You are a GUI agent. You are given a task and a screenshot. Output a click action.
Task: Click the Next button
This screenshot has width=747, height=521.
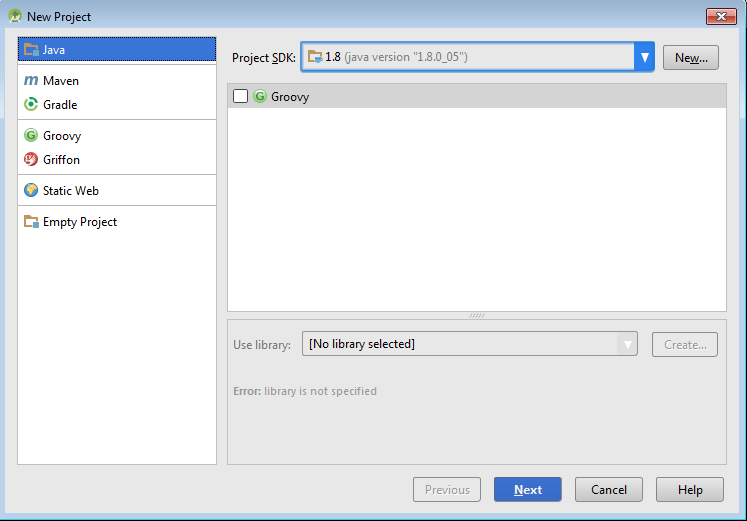coord(528,490)
